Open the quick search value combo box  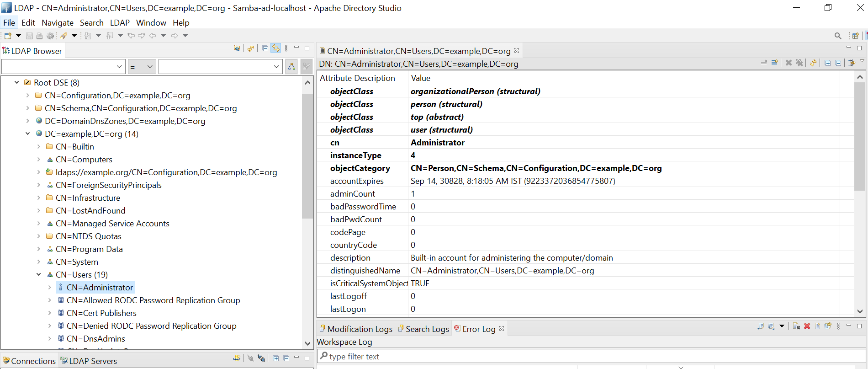[x=221, y=67]
